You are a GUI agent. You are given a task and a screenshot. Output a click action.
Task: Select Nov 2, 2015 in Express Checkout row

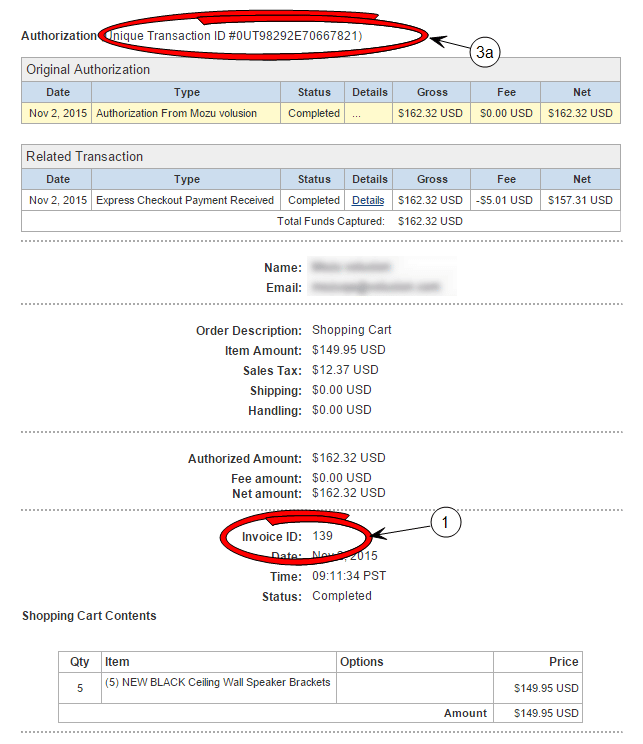tap(58, 200)
